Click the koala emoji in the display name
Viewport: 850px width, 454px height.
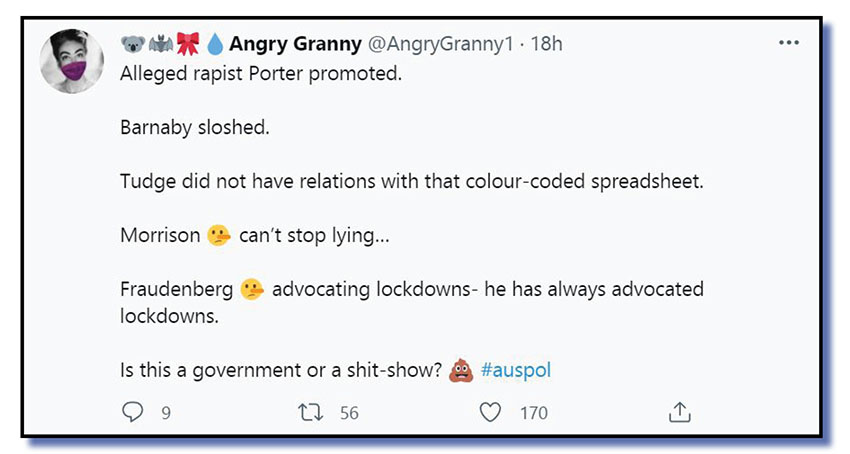[133, 45]
